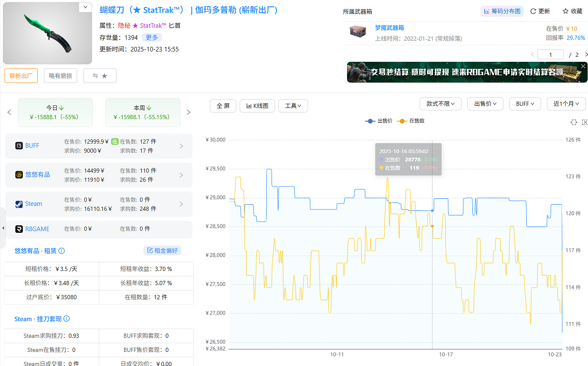The height and width of the screenshot is (366, 588).
Task: Click the star icon to 收藏 this item
Action: [x=565, y=12]
